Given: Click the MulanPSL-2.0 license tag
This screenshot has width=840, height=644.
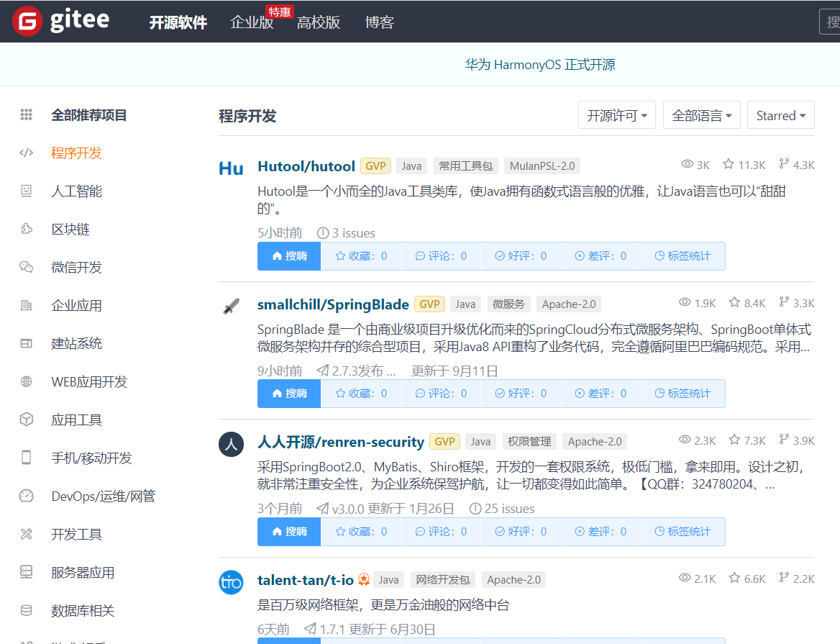Looking at the screenshot, I should [542, 166].
